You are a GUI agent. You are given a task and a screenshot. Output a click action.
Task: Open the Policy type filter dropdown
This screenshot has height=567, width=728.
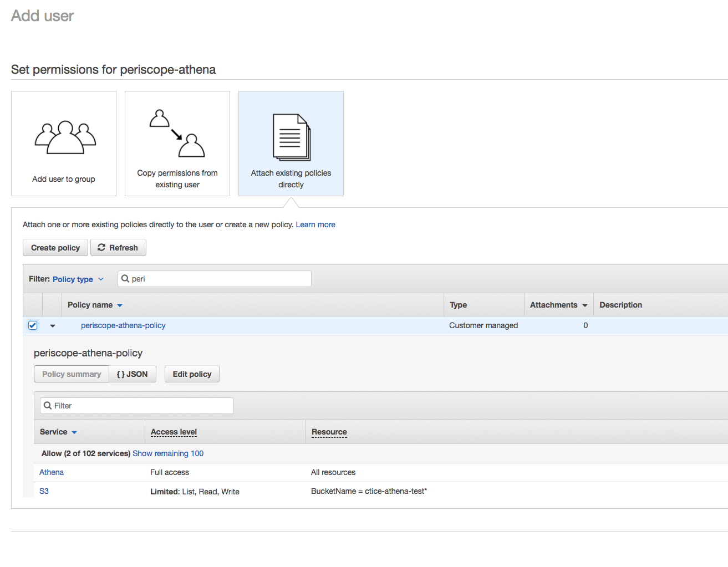point(78,279)
